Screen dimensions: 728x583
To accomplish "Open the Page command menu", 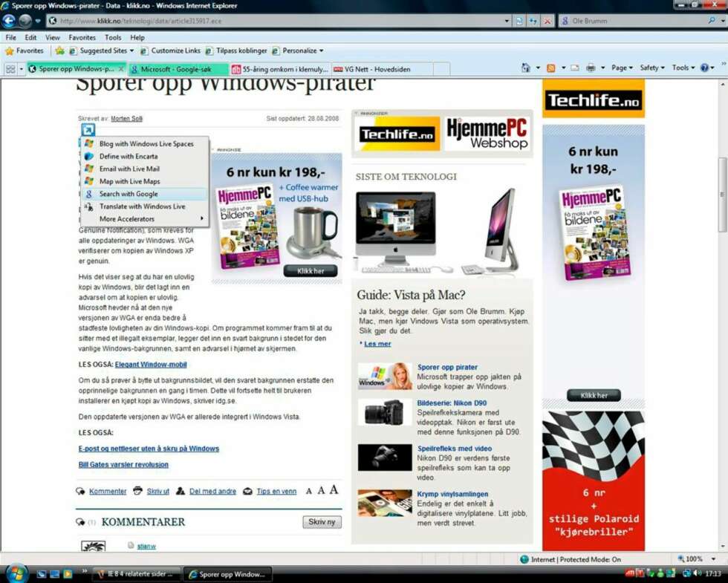I will coord(623,68).
